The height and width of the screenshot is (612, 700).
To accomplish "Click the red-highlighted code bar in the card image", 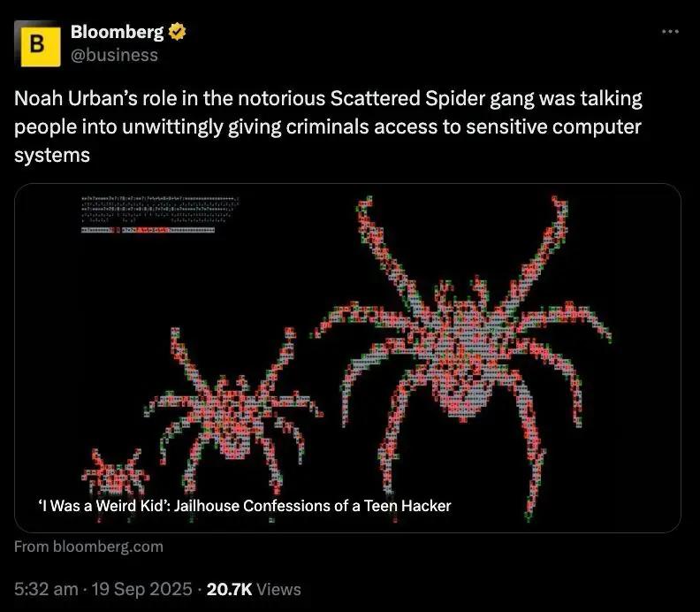I will (148, 230).
